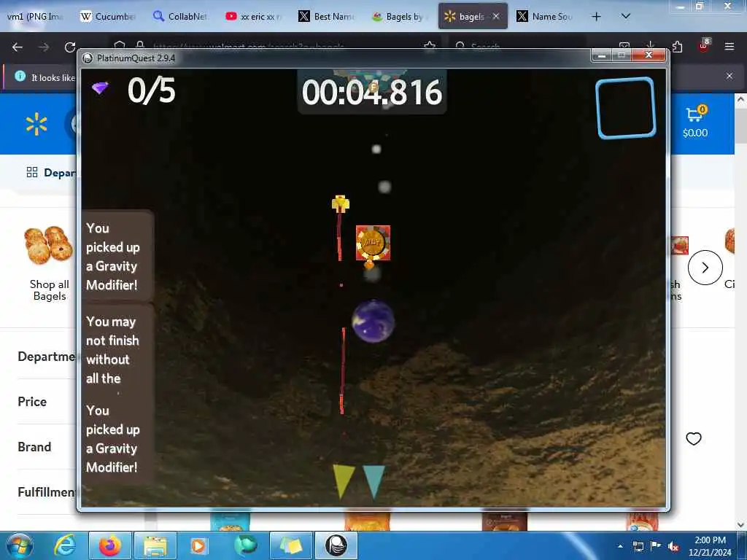
Task: Open a new browser tab
Action: (x=596, y=17)
